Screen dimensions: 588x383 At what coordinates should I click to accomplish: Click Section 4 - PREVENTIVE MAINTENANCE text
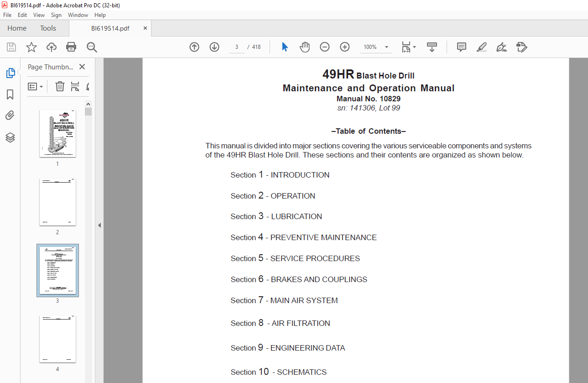tap(303, 237)
